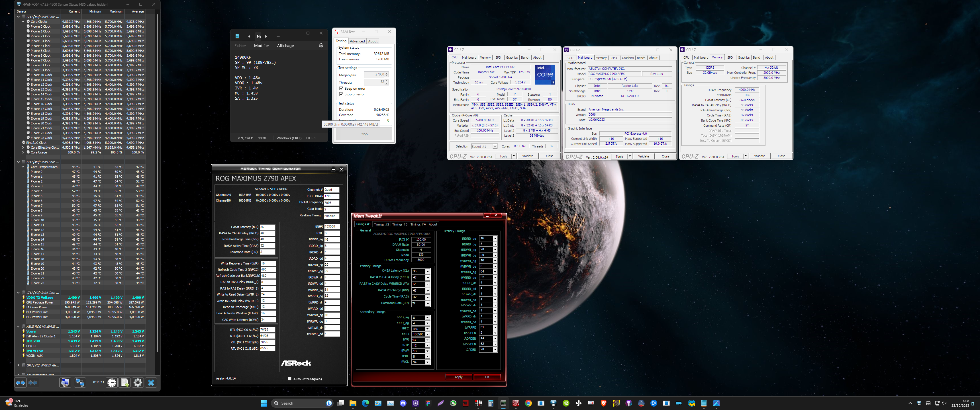
Task: Click HWiNFO blue X close sensors icon
Action: pos(151,383)
